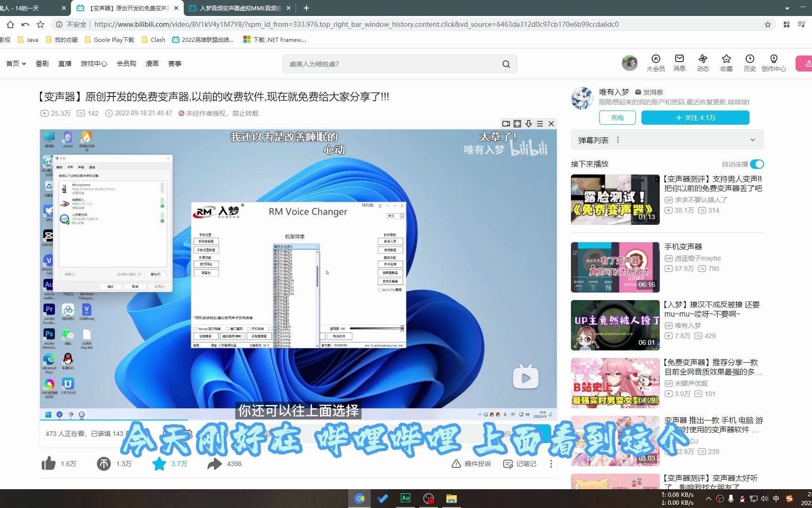This screenshot has width=812, height=508.
Task: Open the 我的收藏 bookmark folder
Action: coord(62,40)
